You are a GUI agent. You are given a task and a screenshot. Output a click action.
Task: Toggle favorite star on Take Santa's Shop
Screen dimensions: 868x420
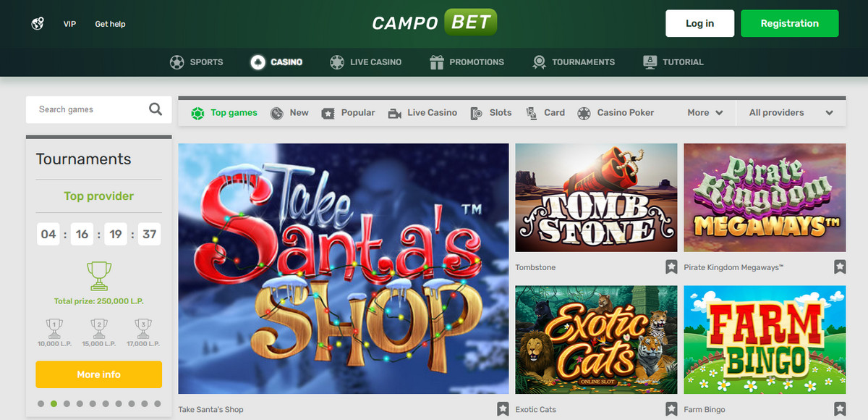click(503, 409)
